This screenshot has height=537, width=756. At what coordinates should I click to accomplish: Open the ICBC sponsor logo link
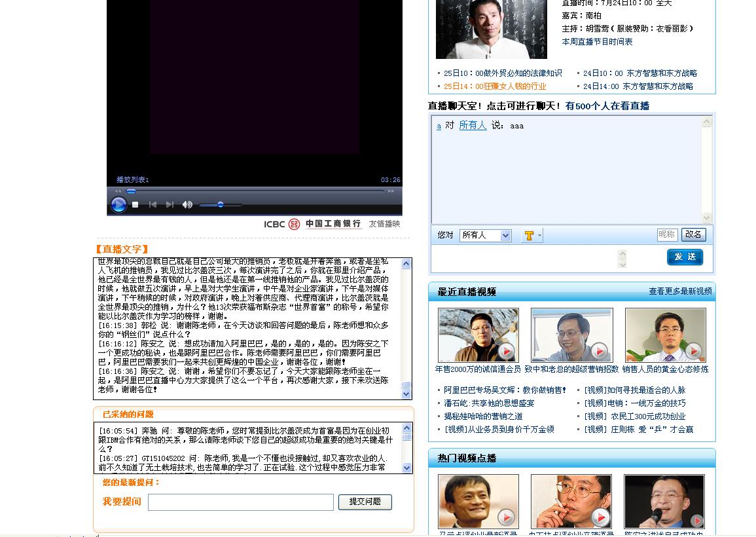tap(312, 224)
